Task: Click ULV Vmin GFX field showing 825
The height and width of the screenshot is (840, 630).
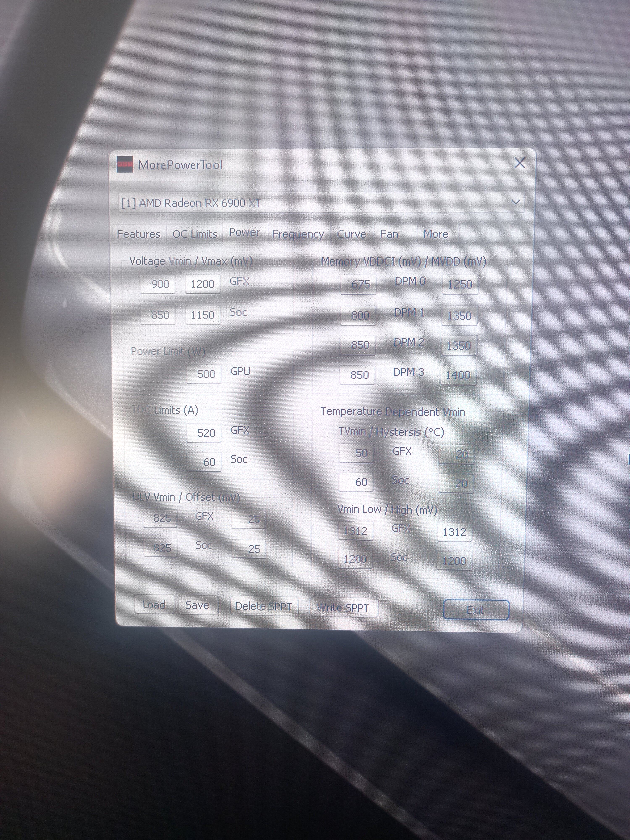Action: (x=160, y=518)
